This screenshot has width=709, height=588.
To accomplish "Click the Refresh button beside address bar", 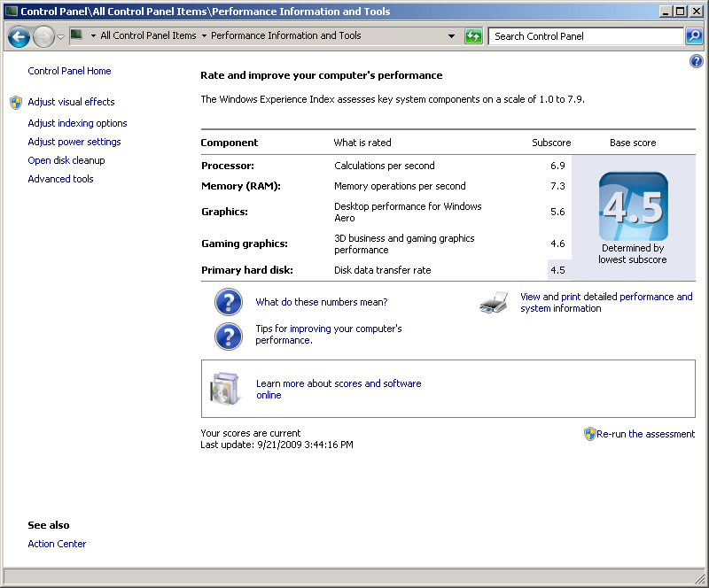I will pyautogui.click(x=474, y=36).
